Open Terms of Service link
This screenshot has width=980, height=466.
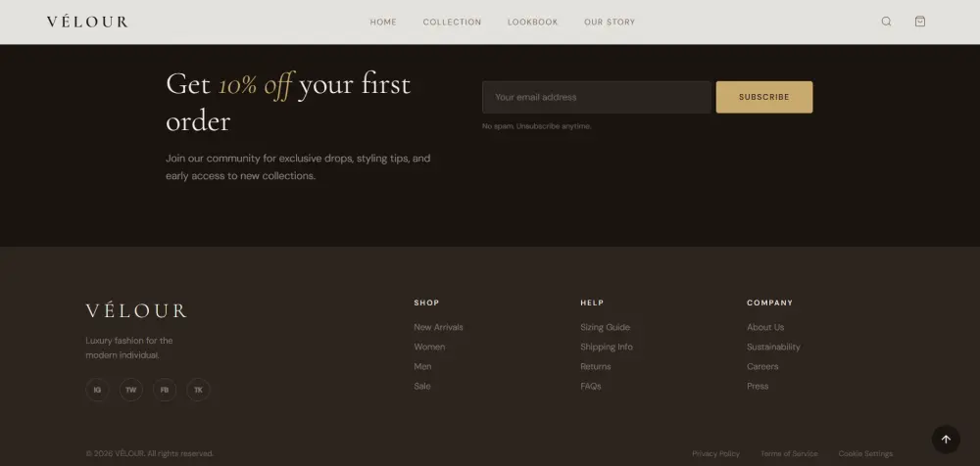click(789, 453)
